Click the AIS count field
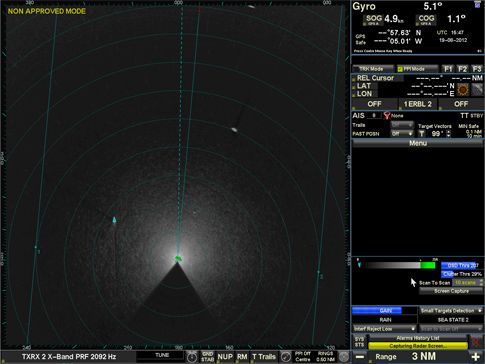This screenshot has height=364, width=485. [x=374, y=116]
